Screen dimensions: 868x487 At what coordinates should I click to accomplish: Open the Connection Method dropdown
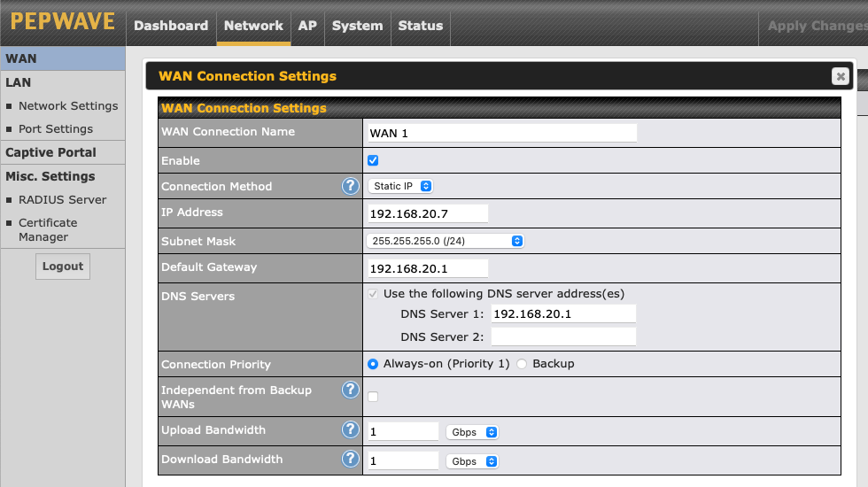[400, 186]
